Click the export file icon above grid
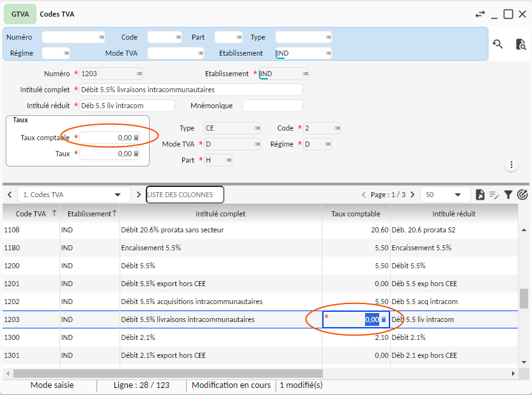The width and height of the screenshot is (532, 395). coord(480,195)
